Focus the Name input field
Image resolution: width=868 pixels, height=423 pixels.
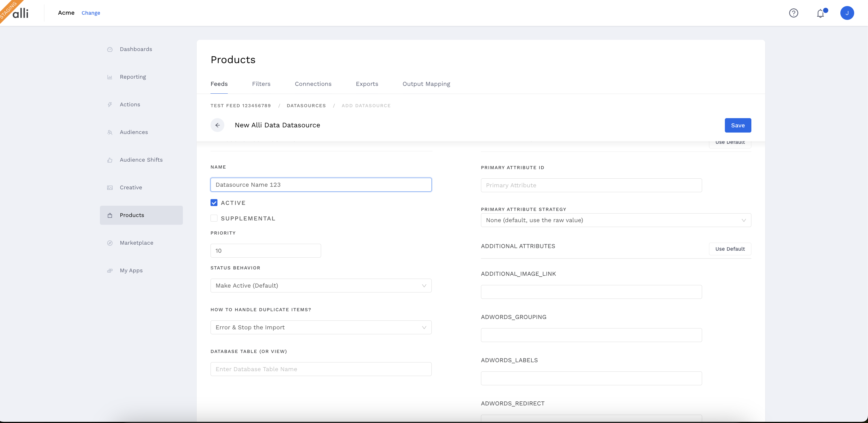[321, 185]
